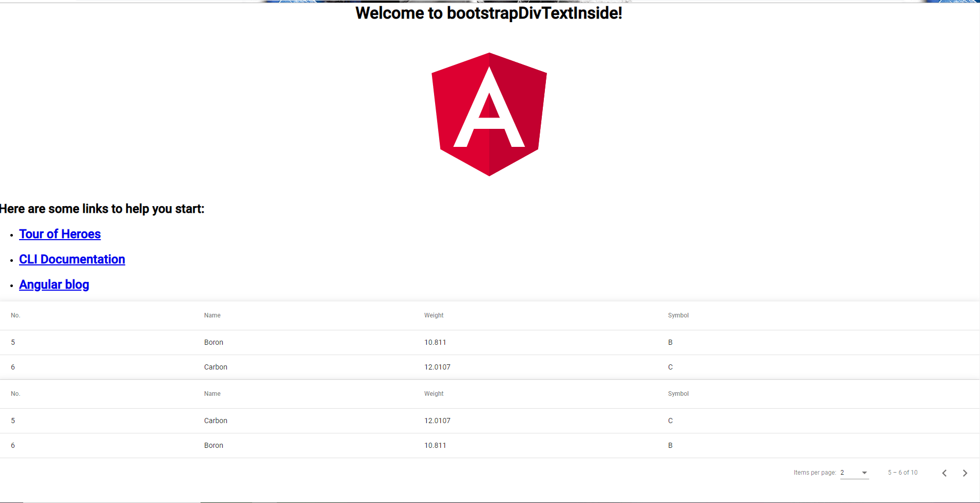Click the 5 – 6 of 10 range label

coord(903,473)
